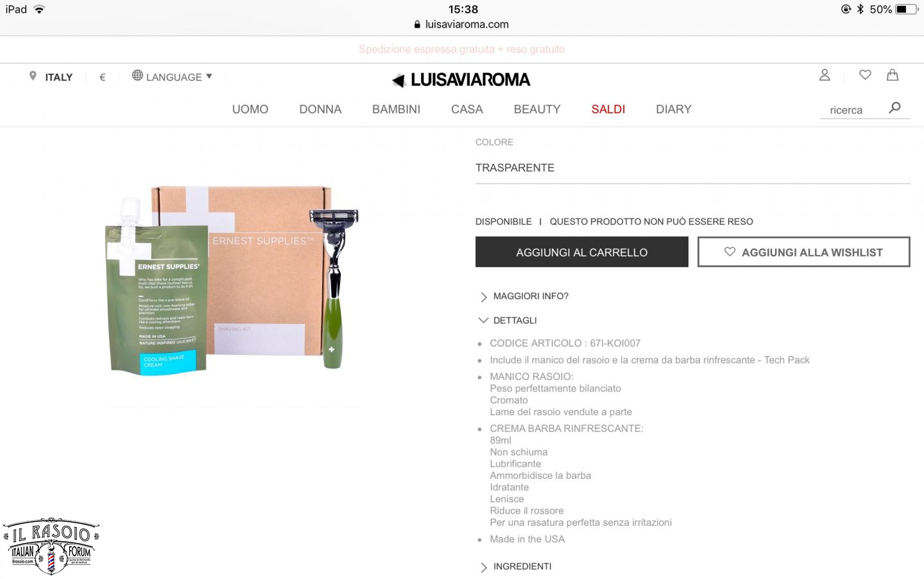924x579 pixels.
Task: Open the UOMO menu
Action: coord(250,109)
